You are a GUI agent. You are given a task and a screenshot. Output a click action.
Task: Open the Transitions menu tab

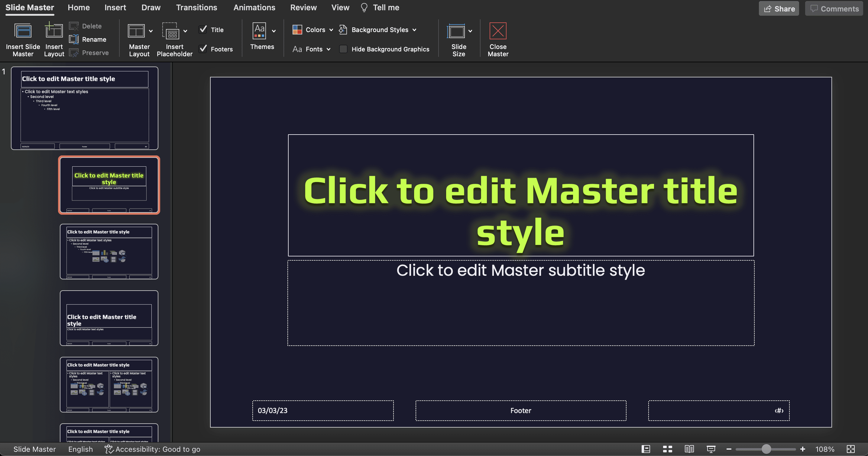197,8
